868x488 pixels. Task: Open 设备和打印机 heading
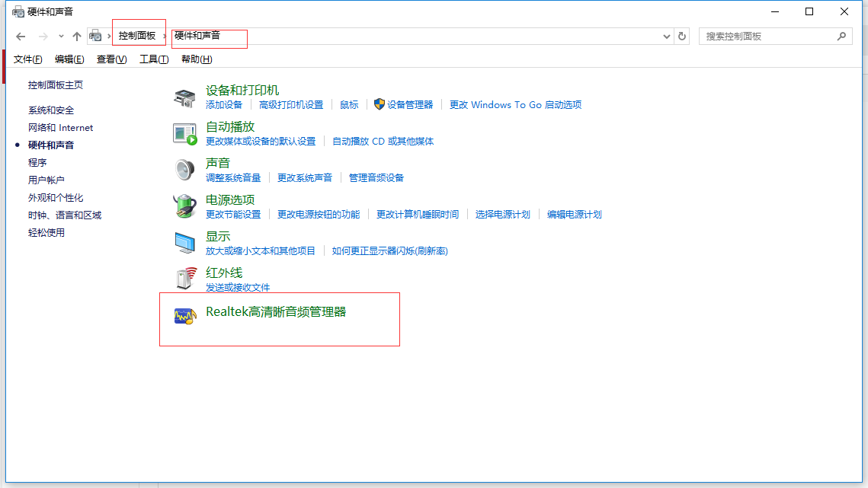(x=242, y=90)
